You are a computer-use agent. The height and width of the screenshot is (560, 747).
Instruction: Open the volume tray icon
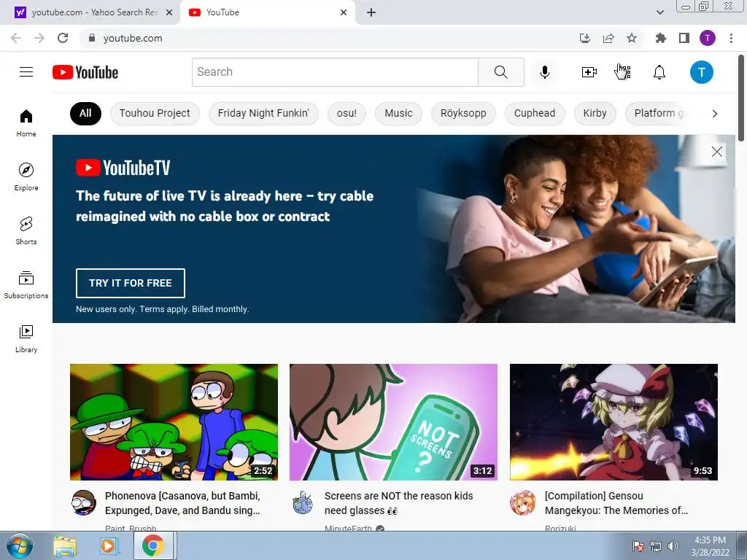coord(673,546)
